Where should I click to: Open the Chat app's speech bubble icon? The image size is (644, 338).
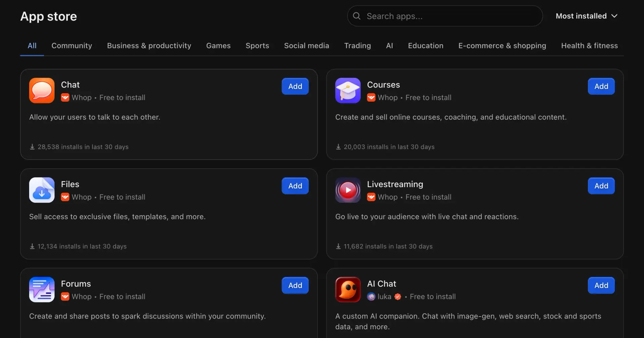pos(42,90)
